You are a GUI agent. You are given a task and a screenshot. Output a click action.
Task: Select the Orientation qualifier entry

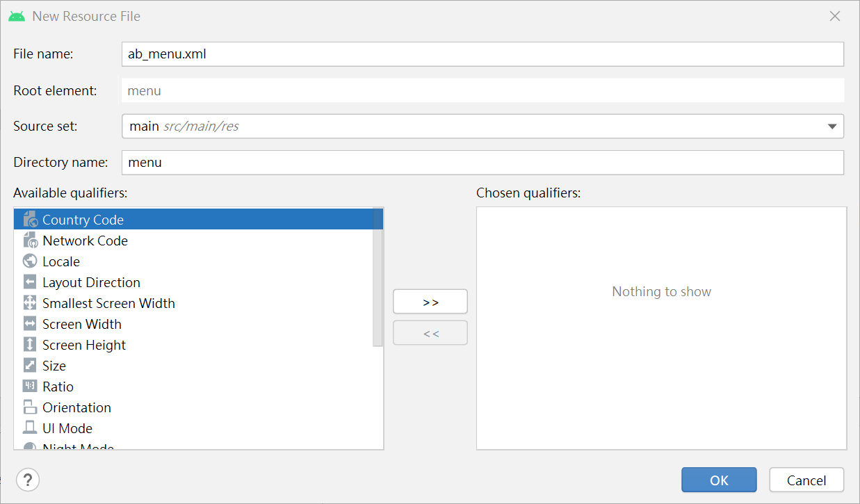(76, 407)
